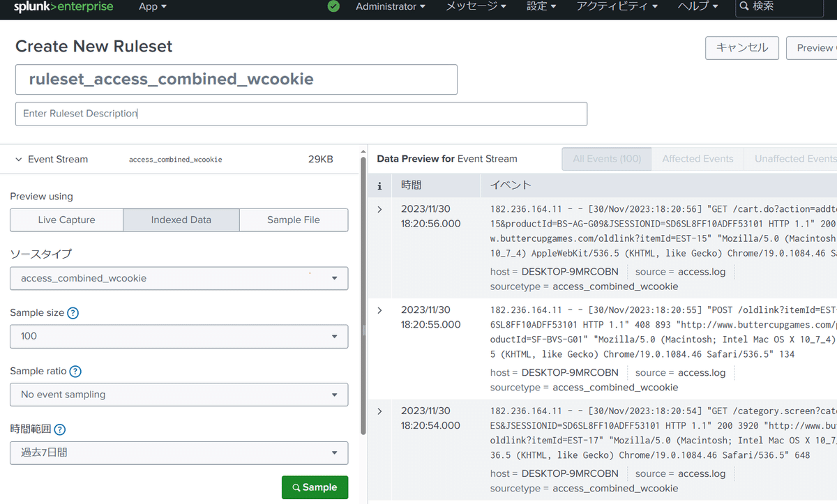Click the green health status check icon
The height and width of the screenshot is (504, 837).
coord(333,6)
